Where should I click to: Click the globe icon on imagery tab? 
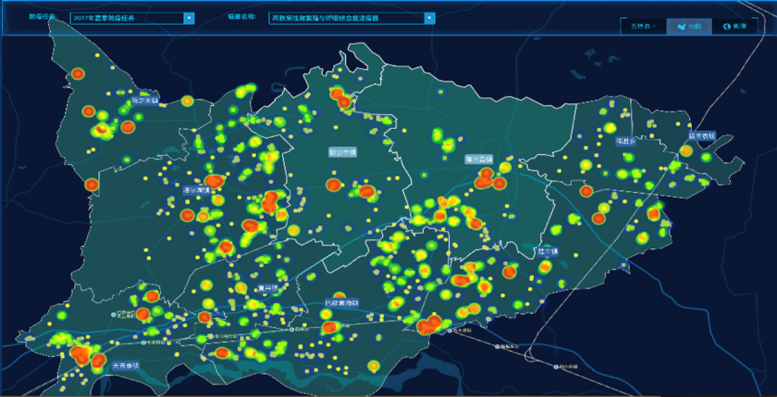(x=727, y=27)
